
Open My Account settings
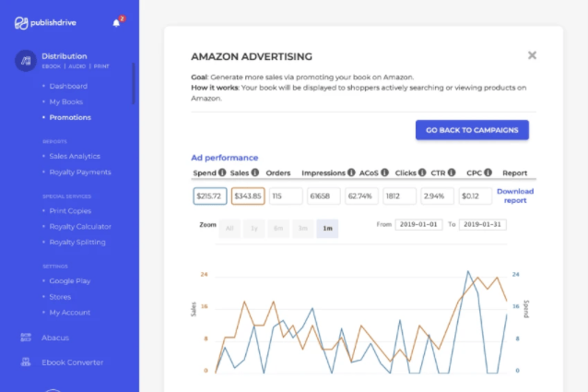[x=70, y=313]
